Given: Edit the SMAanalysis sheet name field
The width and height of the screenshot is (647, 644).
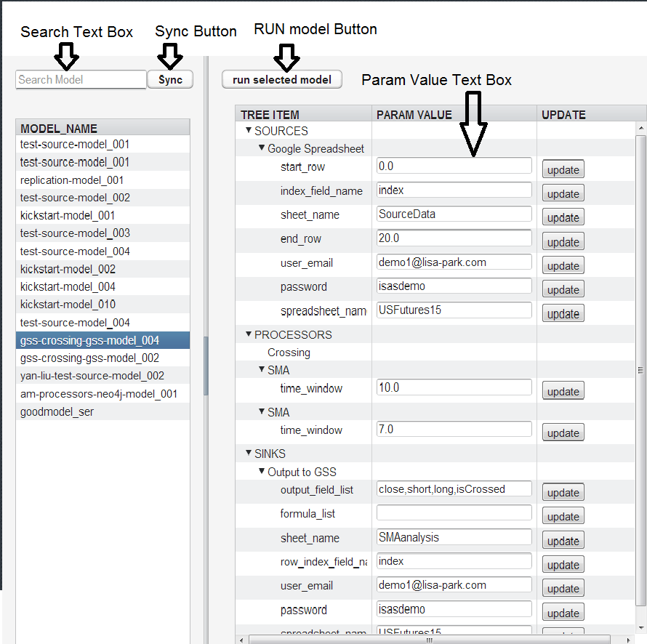Looking at the screenshot, I should pos(454,536).
